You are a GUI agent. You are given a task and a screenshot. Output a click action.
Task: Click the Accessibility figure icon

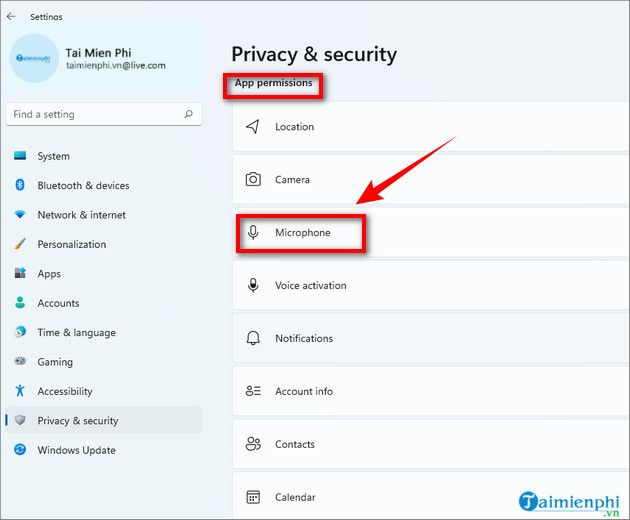point(20,390)
